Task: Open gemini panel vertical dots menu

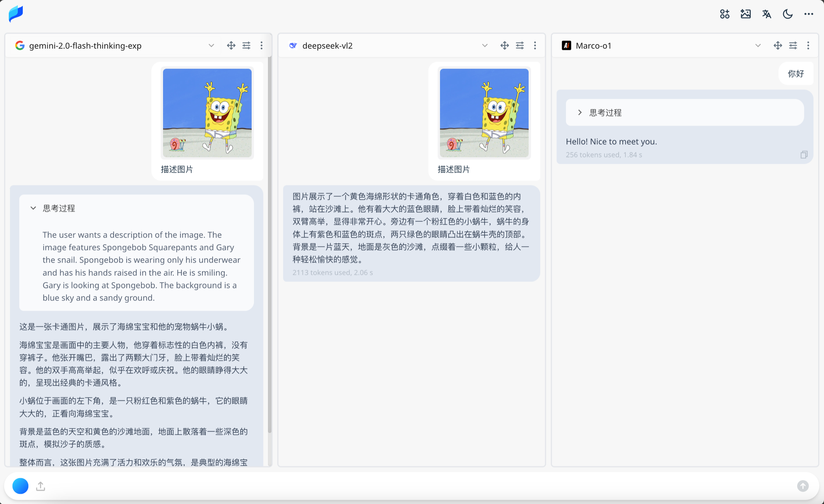Action: point(261,45)
